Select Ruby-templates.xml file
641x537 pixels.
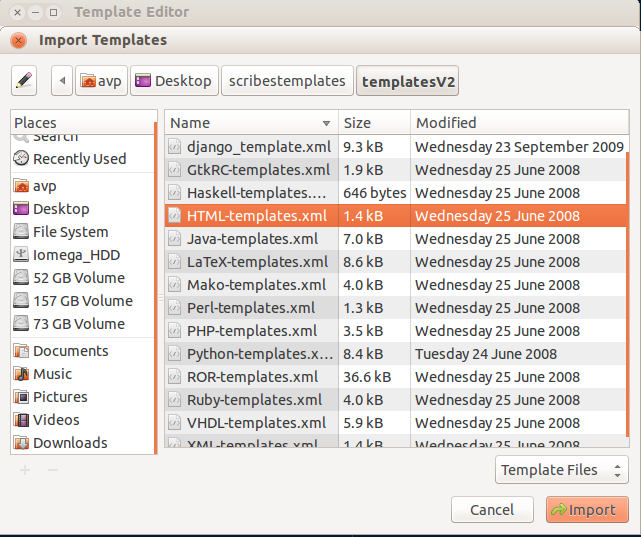coord(395,399)
